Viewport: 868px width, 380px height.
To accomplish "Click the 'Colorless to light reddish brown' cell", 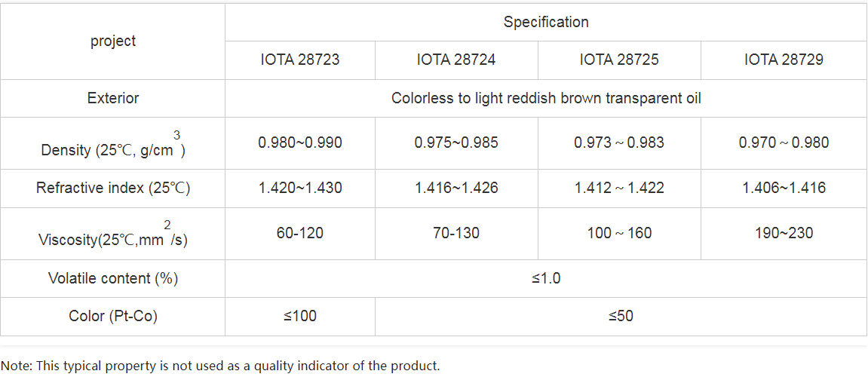I will point(546,98).
